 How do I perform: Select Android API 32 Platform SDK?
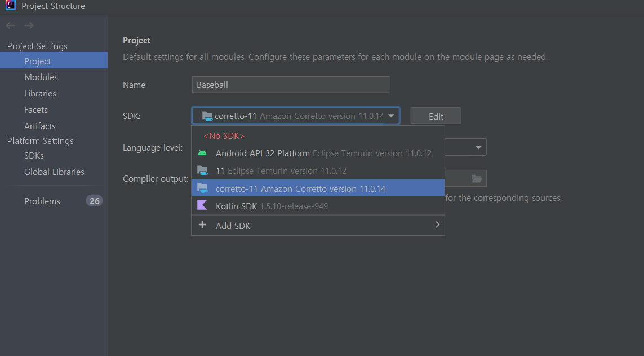[318, 153]
